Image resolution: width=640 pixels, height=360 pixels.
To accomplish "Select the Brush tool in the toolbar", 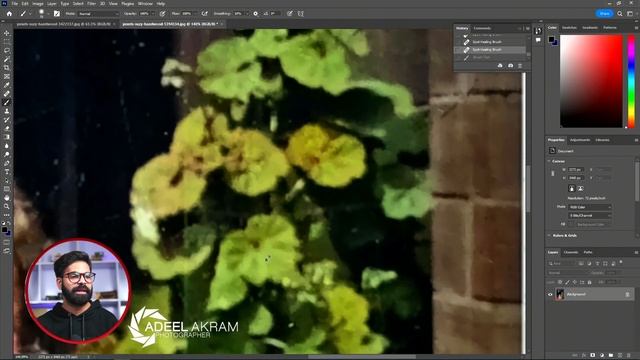I will coord(7,102).
